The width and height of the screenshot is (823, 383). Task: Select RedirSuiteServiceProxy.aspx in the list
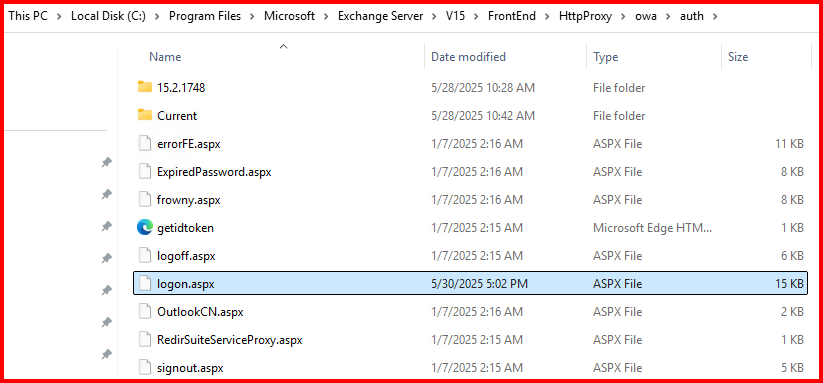click(x=470, y=339)
